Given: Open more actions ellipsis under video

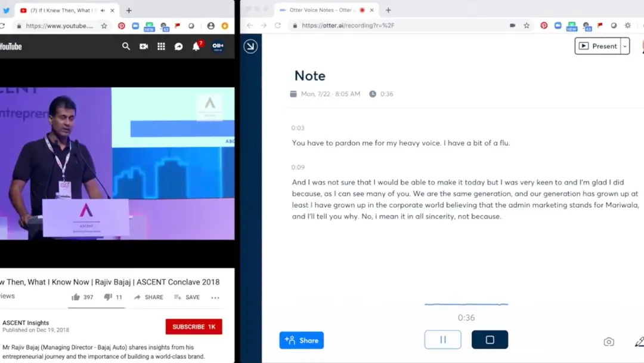Looking at the screenshot, I should click(x=215, y=298).
